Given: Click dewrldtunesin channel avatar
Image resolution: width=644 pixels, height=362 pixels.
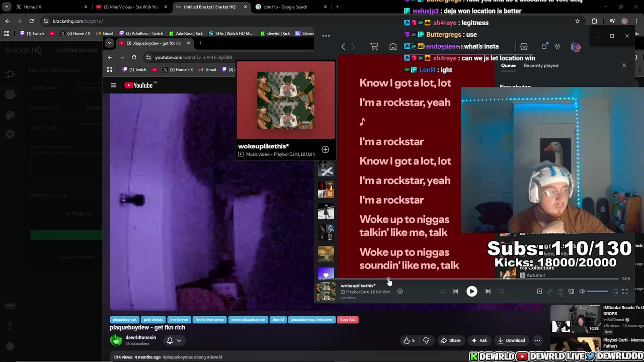Looking at the screenshot, I should coord(116,340).
